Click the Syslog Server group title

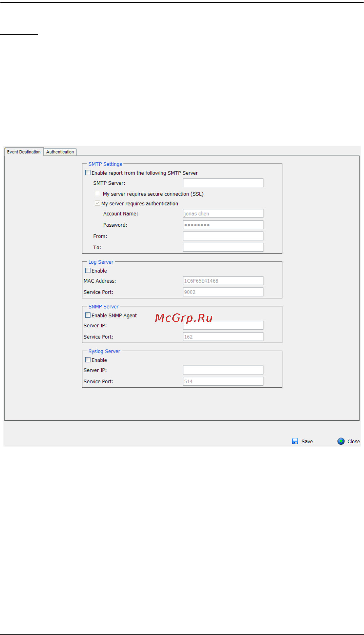point(104,352)
